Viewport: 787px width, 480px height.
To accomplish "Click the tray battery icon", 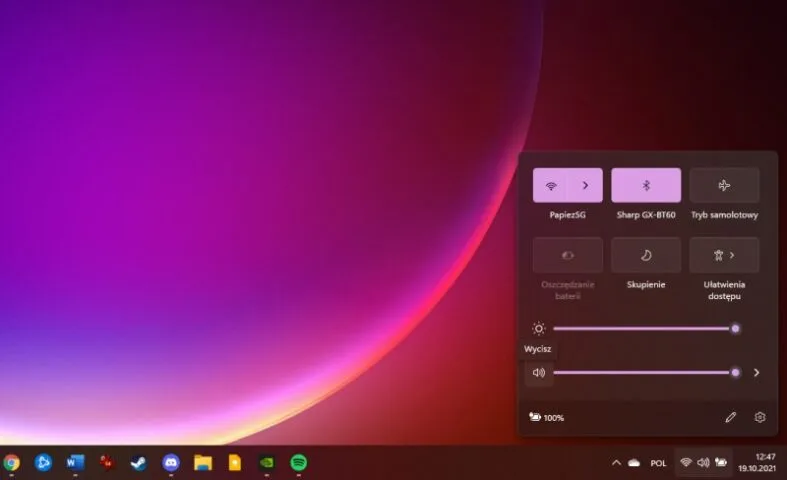I will [x=721, y=462].
